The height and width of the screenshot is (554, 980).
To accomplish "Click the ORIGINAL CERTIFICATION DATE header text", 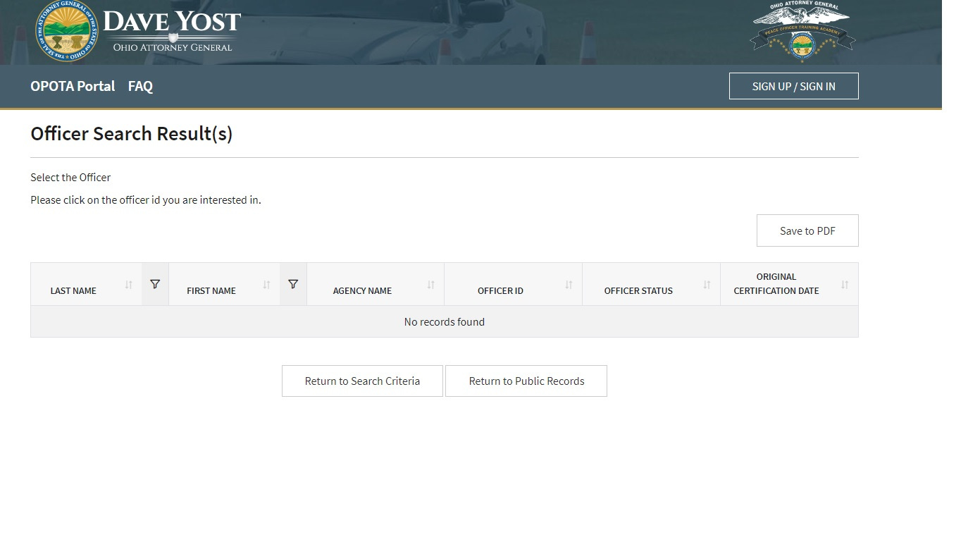I will tap(776, 283).
